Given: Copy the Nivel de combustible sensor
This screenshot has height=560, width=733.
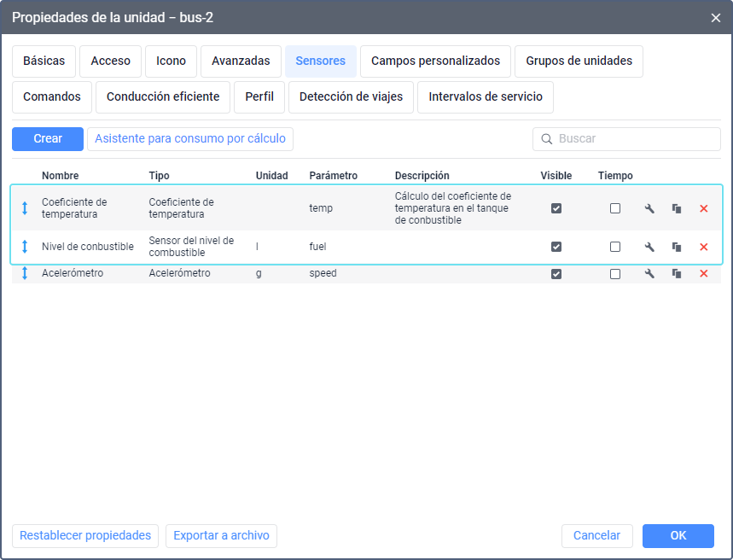Looking at the screenshot, I should 677,247.
